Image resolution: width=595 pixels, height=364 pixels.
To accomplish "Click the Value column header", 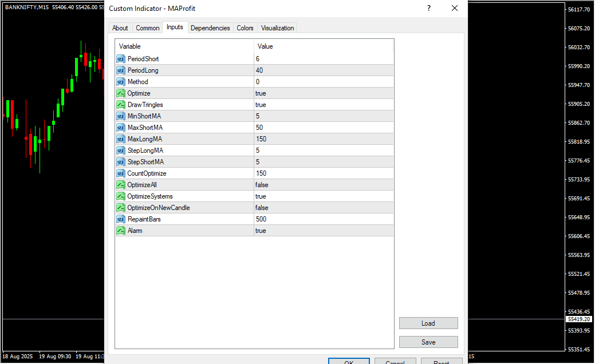I will pos(323,46).
